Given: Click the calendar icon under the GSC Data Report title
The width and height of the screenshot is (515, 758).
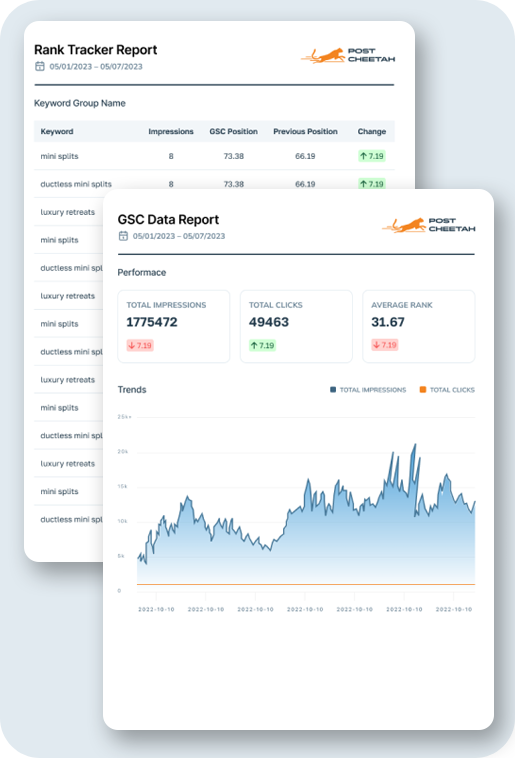Looking at the screenshot, I should tap(123, 236).
